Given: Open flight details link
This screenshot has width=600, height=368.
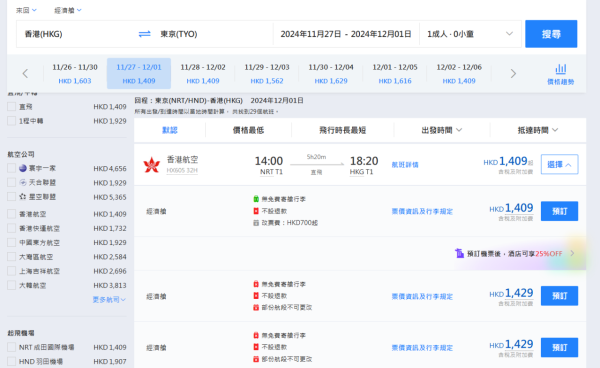Looking at the screenshot, I should [x=405, y=165].
